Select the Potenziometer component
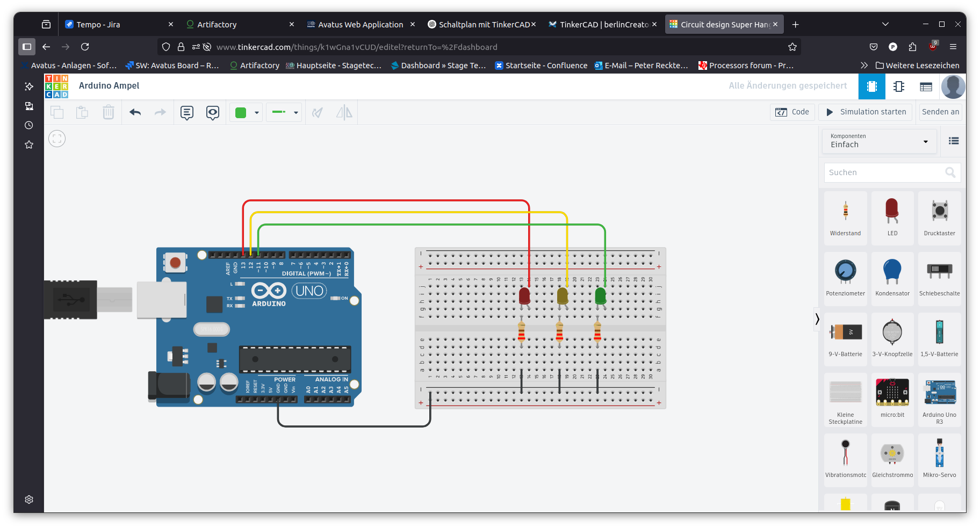This screenshot has height=528, width=980. click(845, 278)
